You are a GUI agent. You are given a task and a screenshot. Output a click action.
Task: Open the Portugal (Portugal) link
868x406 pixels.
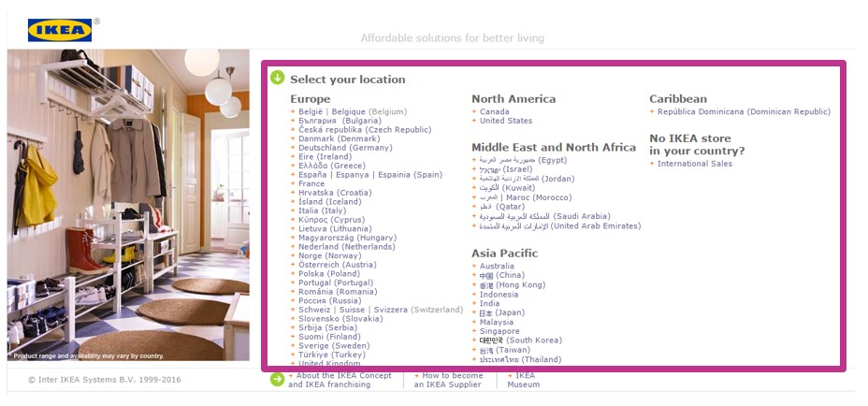(x=336, y=283)
